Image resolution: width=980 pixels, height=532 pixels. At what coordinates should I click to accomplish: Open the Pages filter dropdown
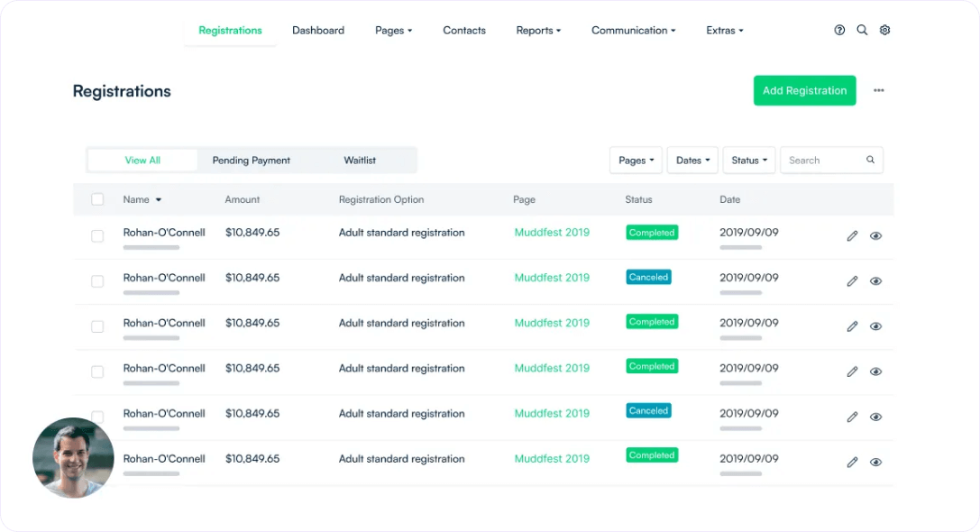click(x=636, y=160)
